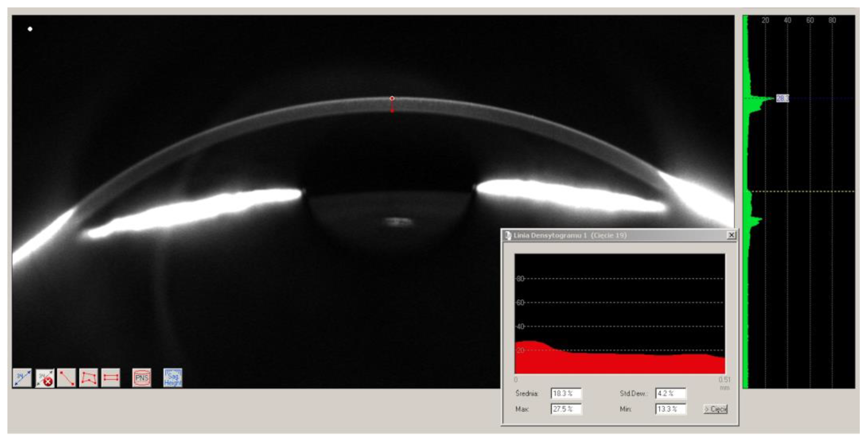Select the line densitogram tool

tap(67, 378)
